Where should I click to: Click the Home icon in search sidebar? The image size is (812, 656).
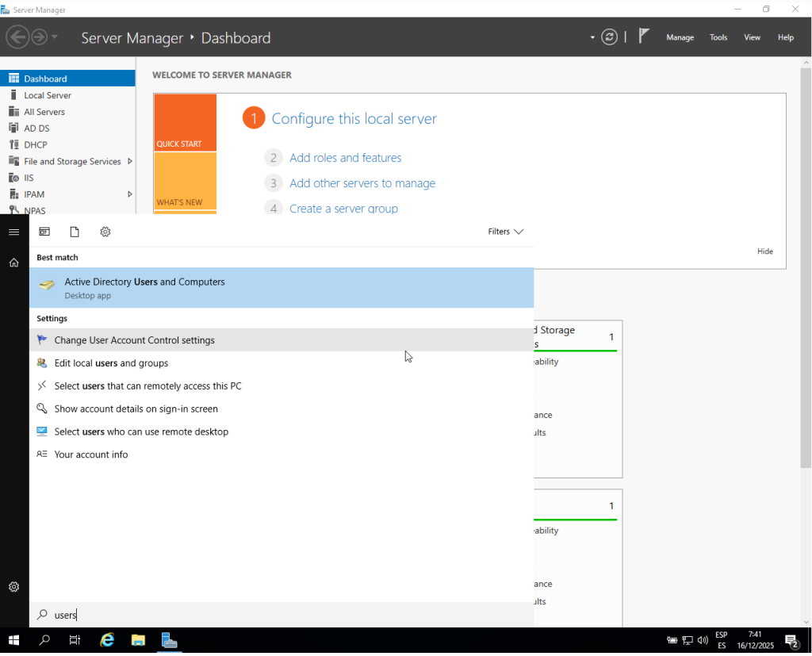tap(13, 263)
